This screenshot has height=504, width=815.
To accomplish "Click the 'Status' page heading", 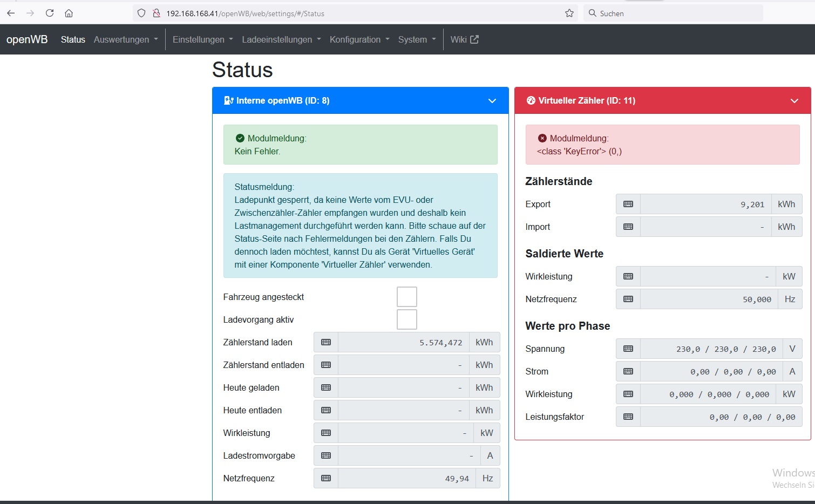I will (x=242, y=70).
